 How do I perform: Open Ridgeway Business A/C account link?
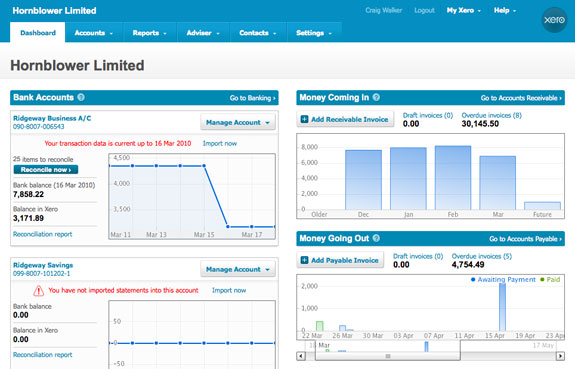pyautogui.click(x=52, y=118)
